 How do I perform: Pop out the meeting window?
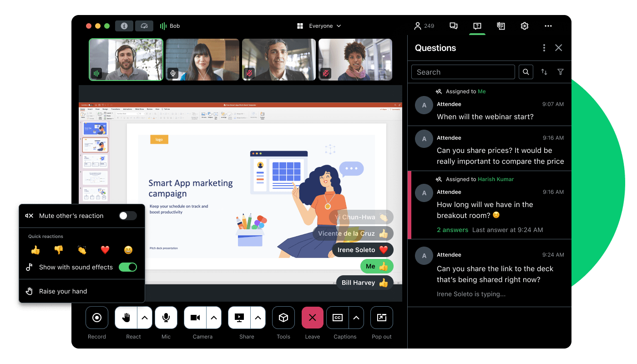coord(381,318)
